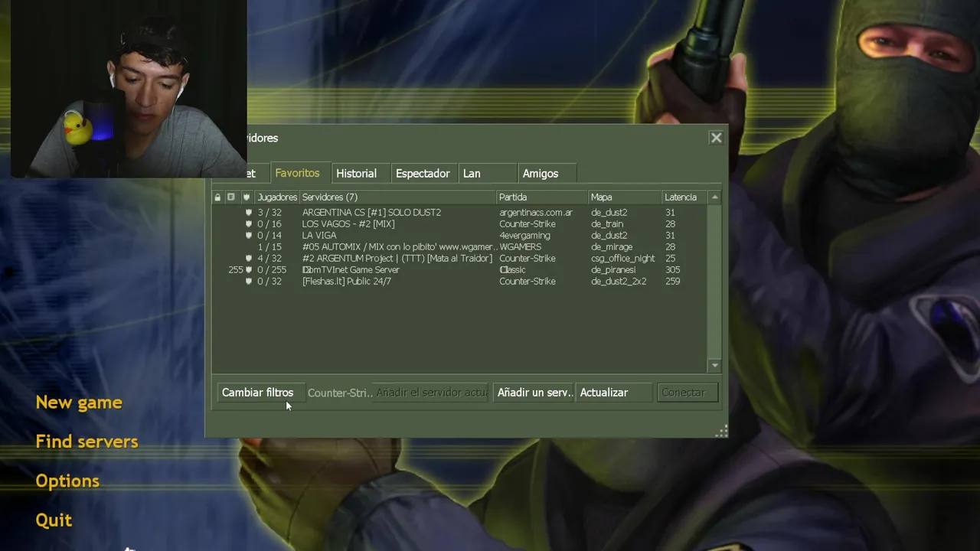Open the Espectador tab
The height and width of the screenshot is (551, 980).
coord(423,174)
